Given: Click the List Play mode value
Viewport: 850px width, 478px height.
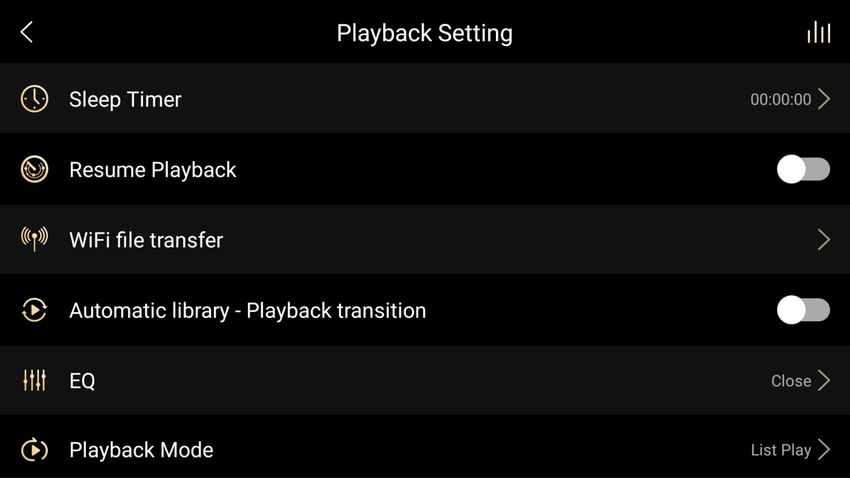Looking at the screenshot, I should (781, 450).
